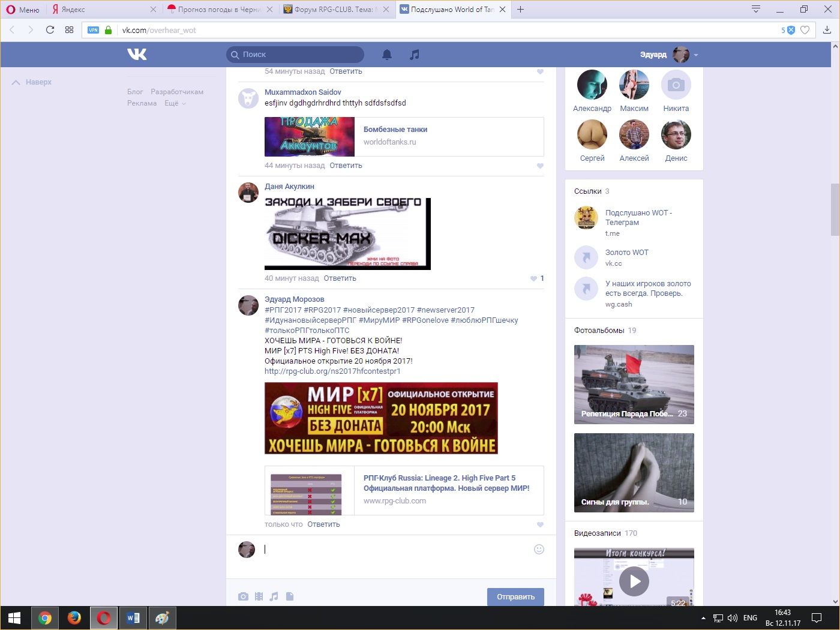
Task: Open VK notifications bell icon
Action: [387, 55]
